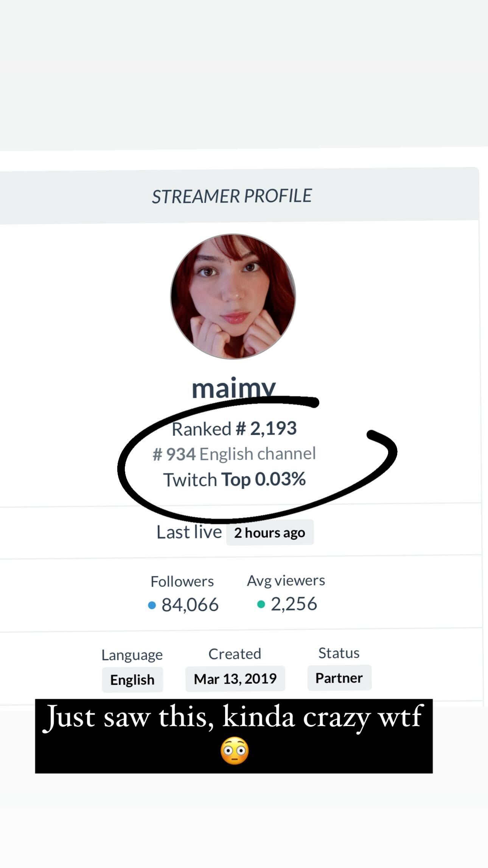Click the Last live label
Image resolution: width=488 pixels, height=868 pixels.
coord(189,532)
